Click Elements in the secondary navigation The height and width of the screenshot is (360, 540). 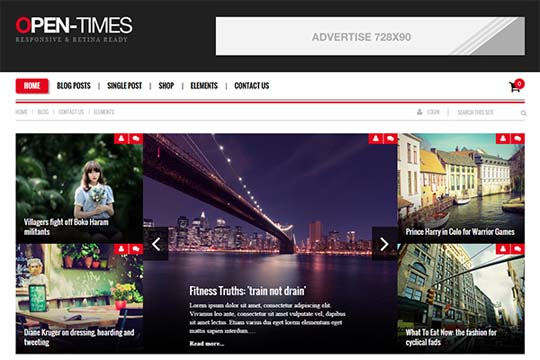coord(104,112)
